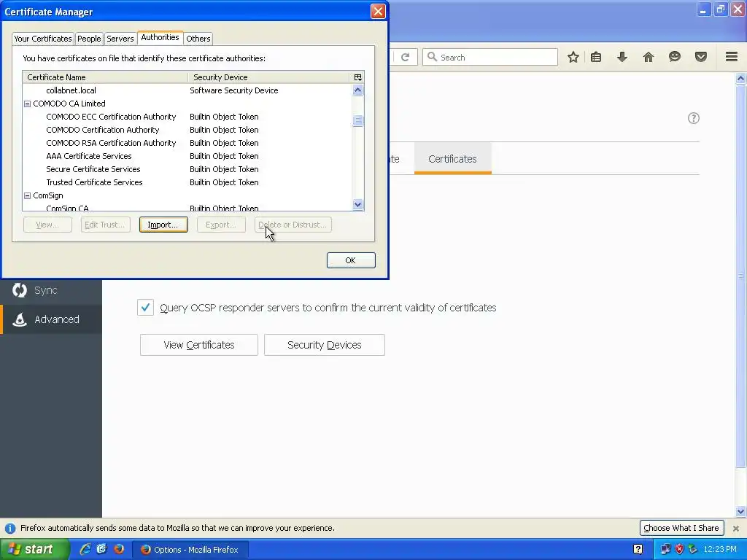Click scroll up arrow in certificate list
The image size is (747, 560).
click(x=357, y=90)
